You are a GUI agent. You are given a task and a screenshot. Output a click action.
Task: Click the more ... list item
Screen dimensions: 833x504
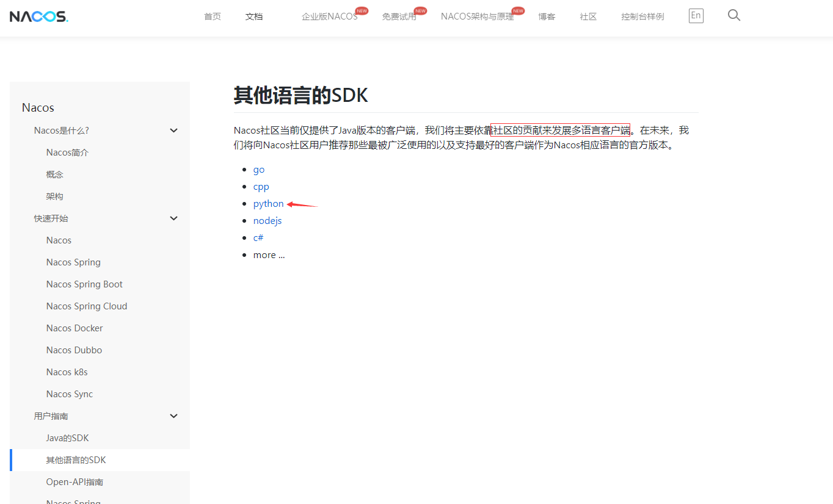269,255
